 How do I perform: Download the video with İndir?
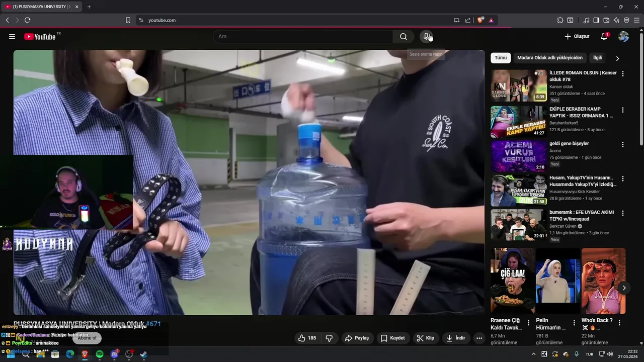[455, 338]
